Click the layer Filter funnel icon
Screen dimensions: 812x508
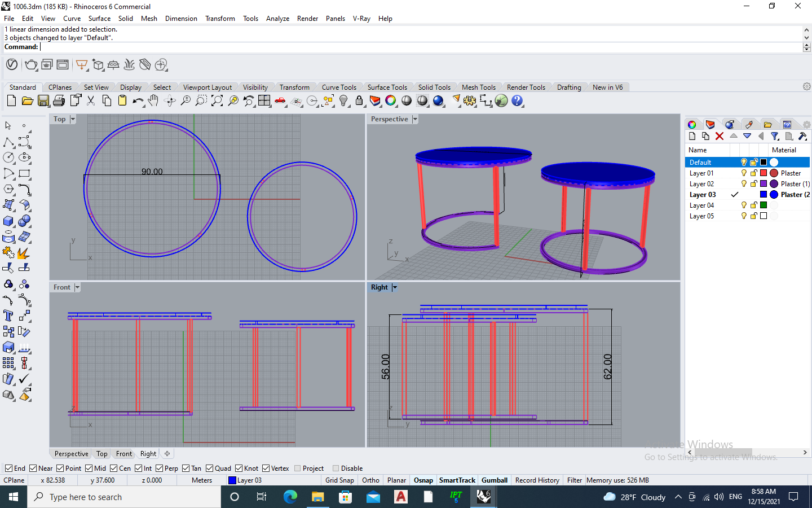(775, 136)
